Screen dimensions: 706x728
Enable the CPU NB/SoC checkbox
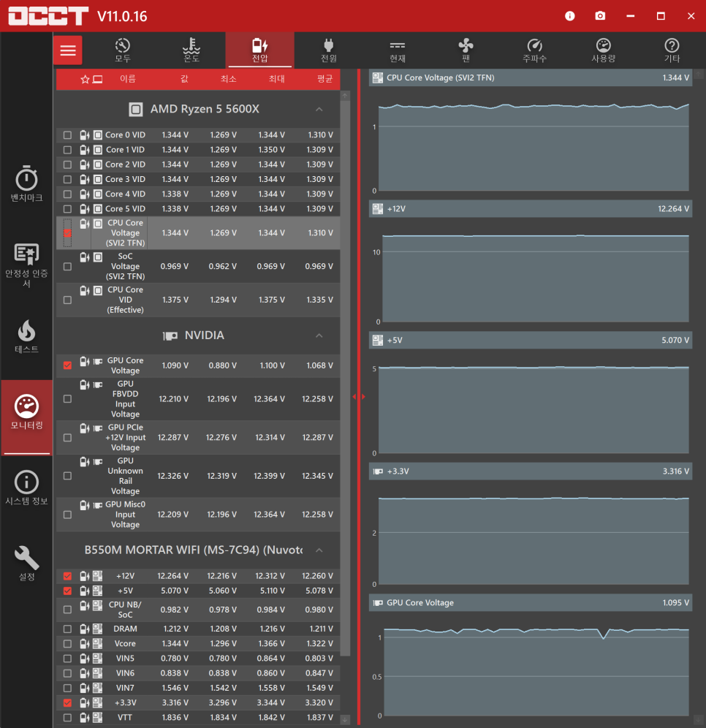pyautogui.click(x=67, y=610)
